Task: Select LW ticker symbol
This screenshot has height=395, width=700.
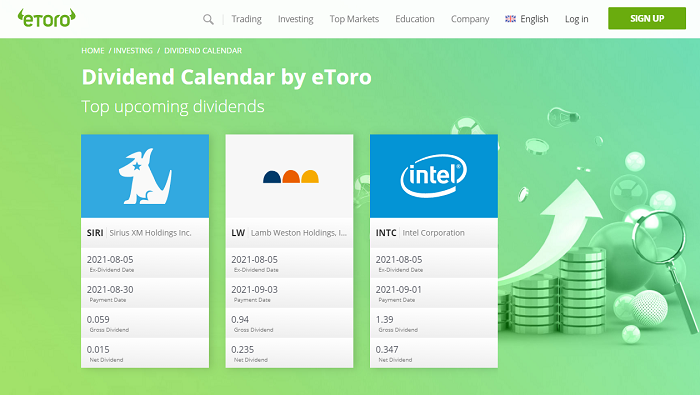Action: tap(238, 233)
